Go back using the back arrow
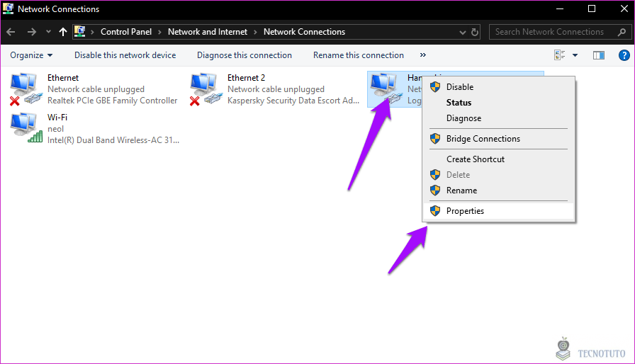The width and height of the screenshot is (635, 364). (x=11, y=32)
